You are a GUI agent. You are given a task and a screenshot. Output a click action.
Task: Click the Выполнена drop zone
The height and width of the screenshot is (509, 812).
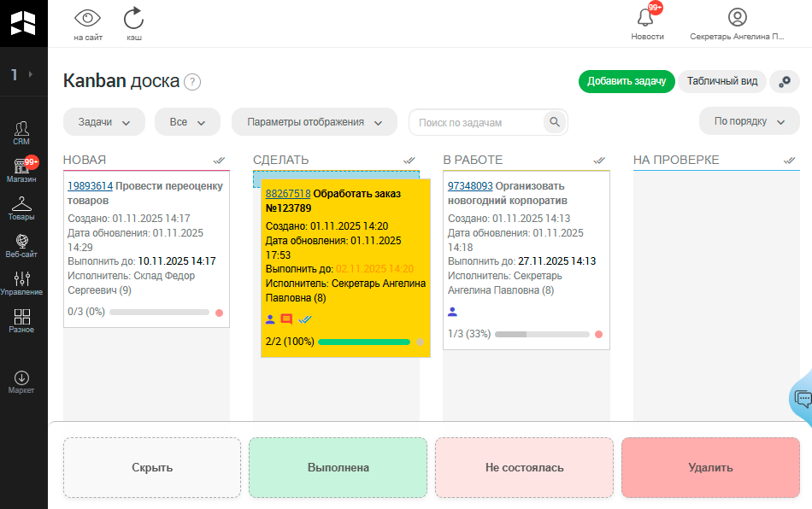point(338,467)
